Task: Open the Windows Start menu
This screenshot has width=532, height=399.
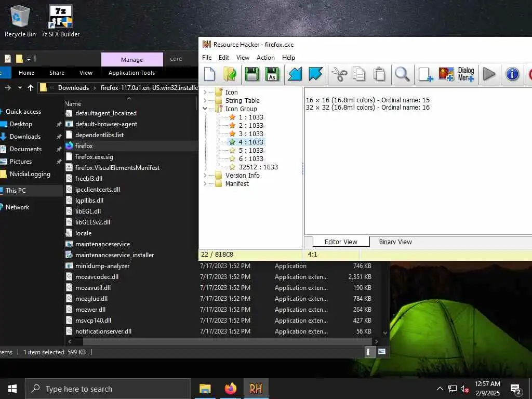Action: click(12, 389)
